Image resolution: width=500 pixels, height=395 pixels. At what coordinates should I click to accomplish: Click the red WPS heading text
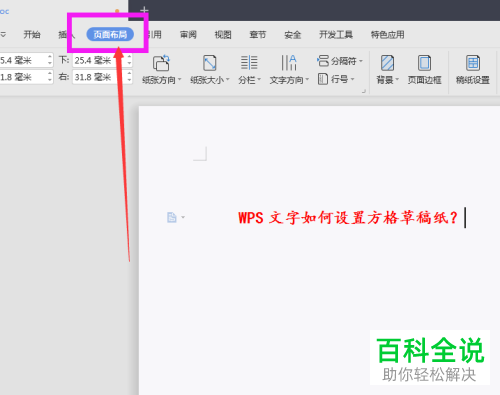point(348,218)
